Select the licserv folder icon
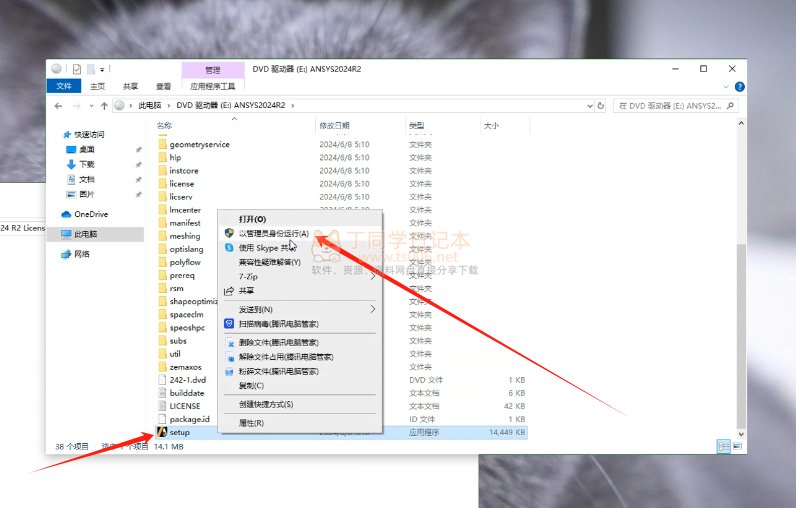The height and width of the screenshot is (508, 796). click(x=162, y=197)
